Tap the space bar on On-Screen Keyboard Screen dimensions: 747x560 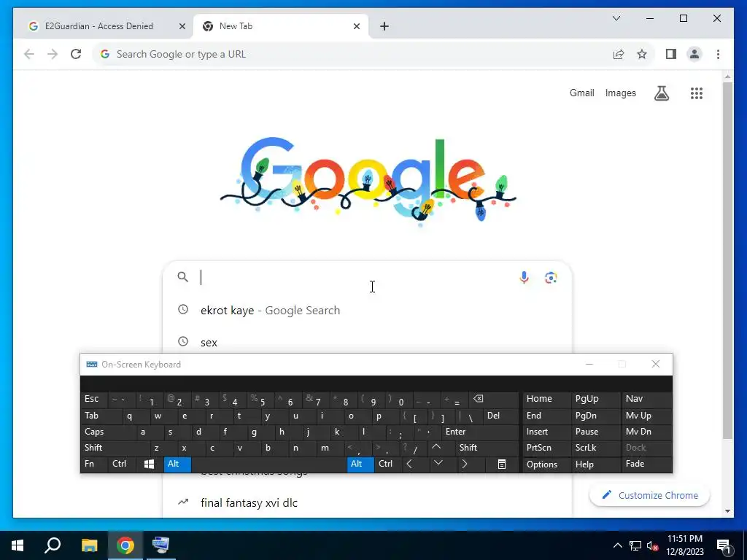(x=269, y=464)
